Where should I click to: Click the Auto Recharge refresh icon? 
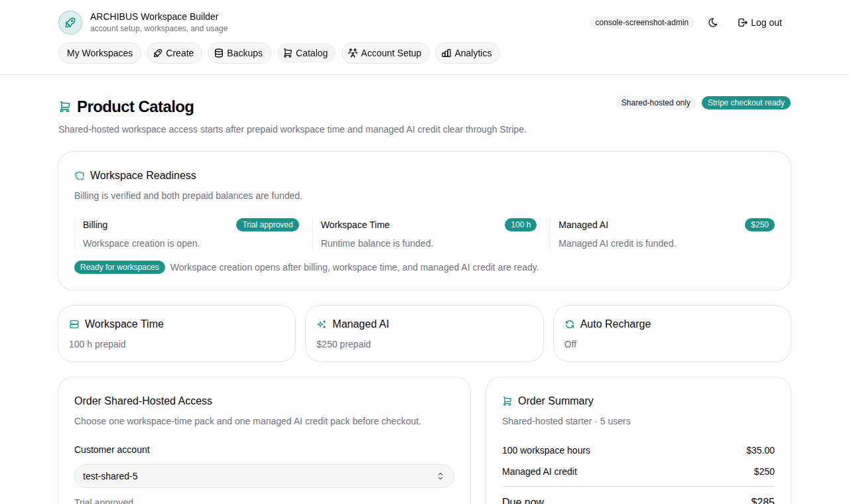(x=569, y=324)
